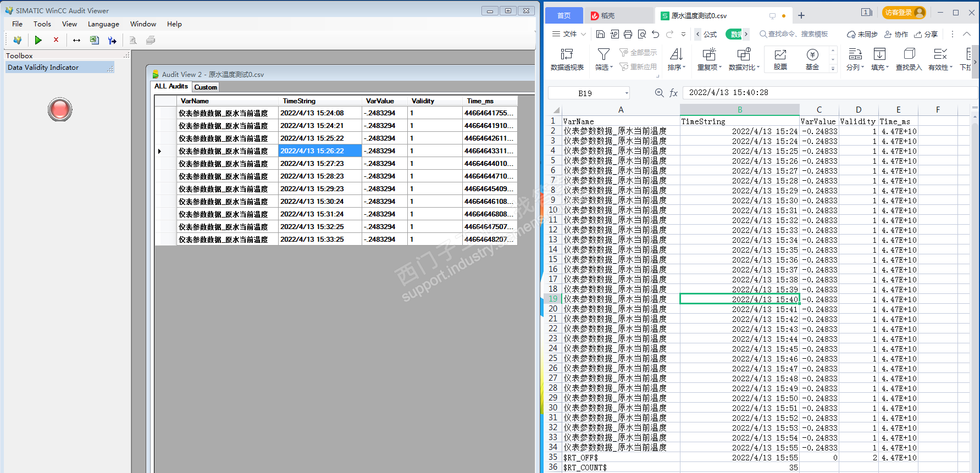Open the Help menu in Audit Viewer
The image size is (980, 473).
(174, 24)
